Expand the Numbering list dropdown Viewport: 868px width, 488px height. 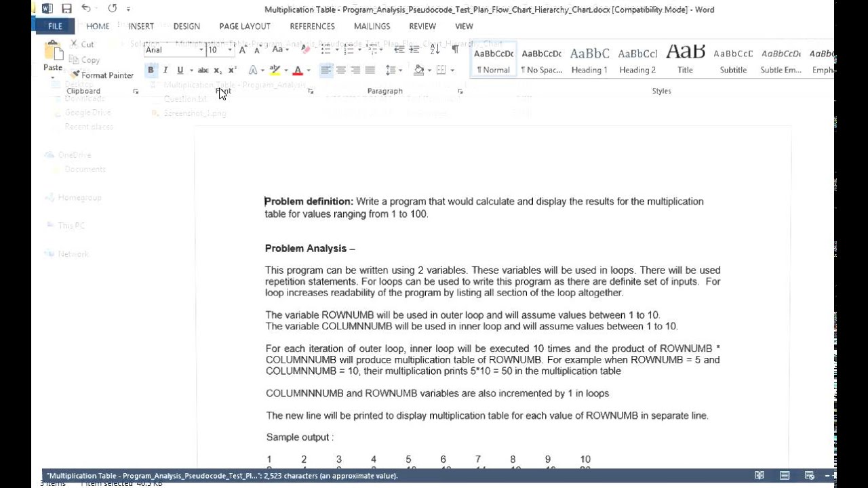[x=359, y=49]
